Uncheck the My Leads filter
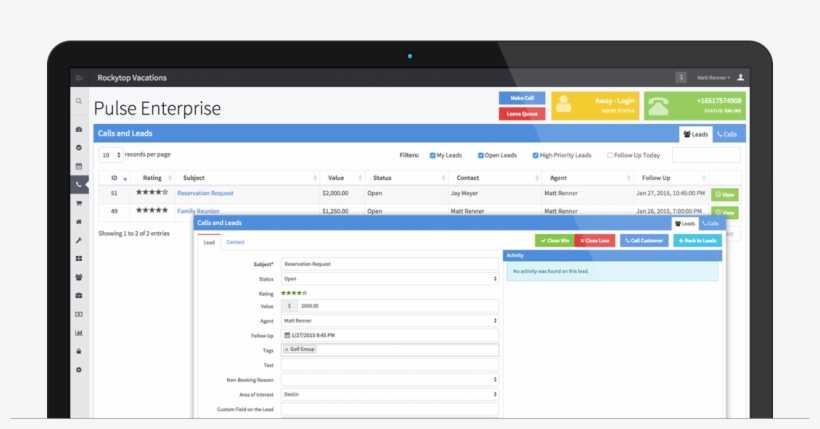The height and width of the screenshot is (429, 820). tap(432, 155)
